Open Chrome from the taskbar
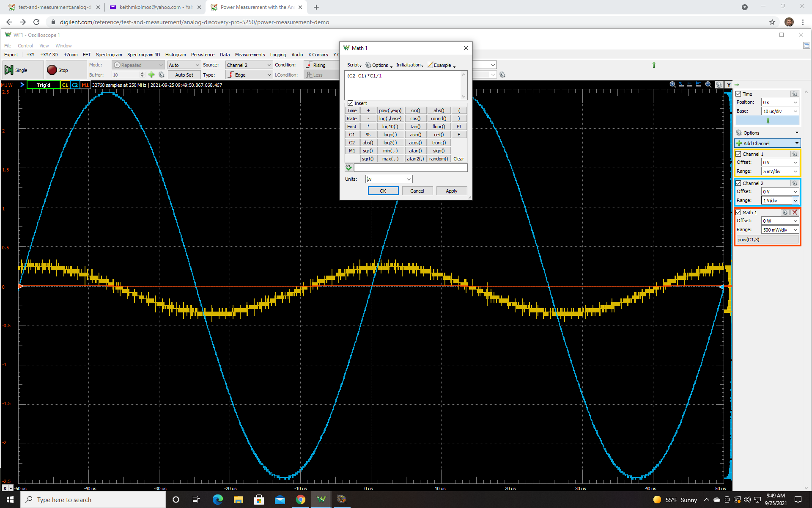This screenshot has width=812, height=508. click(301, 500)
